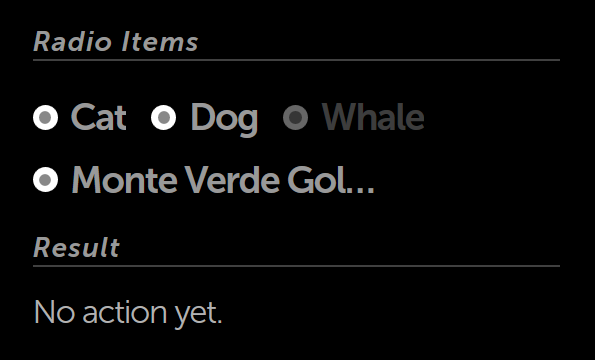Click the word Radio in top heading
This screenshot has width=595, height=360.
73,41
